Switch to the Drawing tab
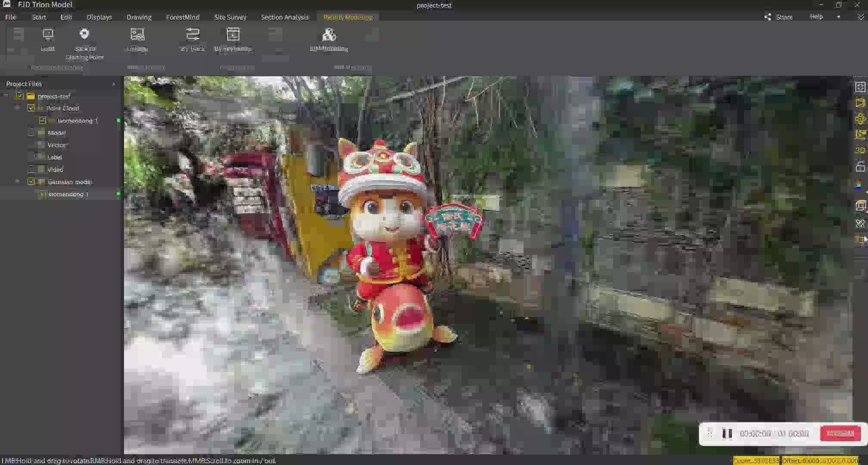868x465 pixels. [x=139, y=17]
